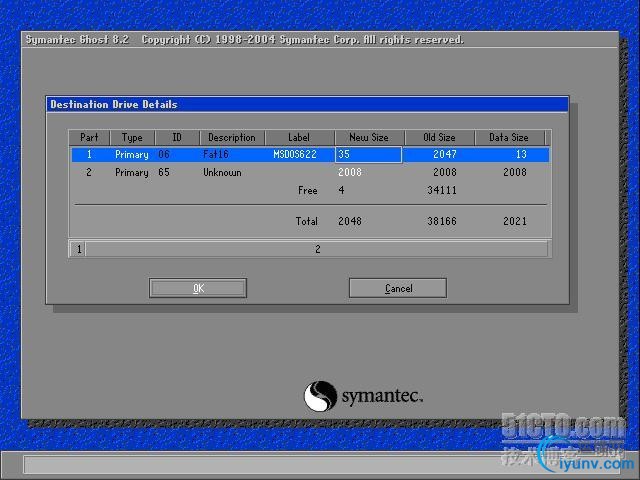Click New Size 2008 of partition 2

(350, 172)
